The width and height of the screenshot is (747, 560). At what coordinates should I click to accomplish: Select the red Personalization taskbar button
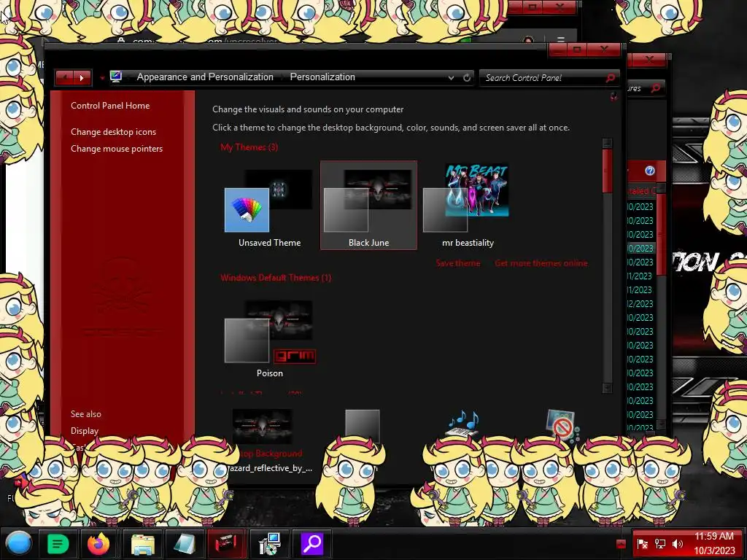click(x=226, y=543)
